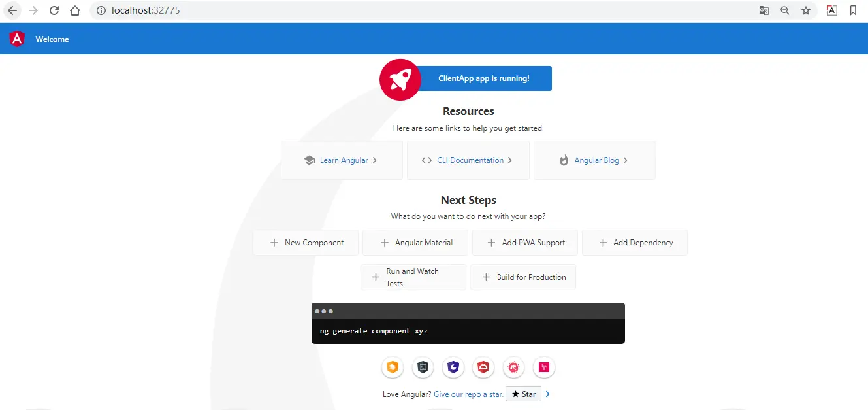Open the CLI Documentation resource card

pos(468,160)
